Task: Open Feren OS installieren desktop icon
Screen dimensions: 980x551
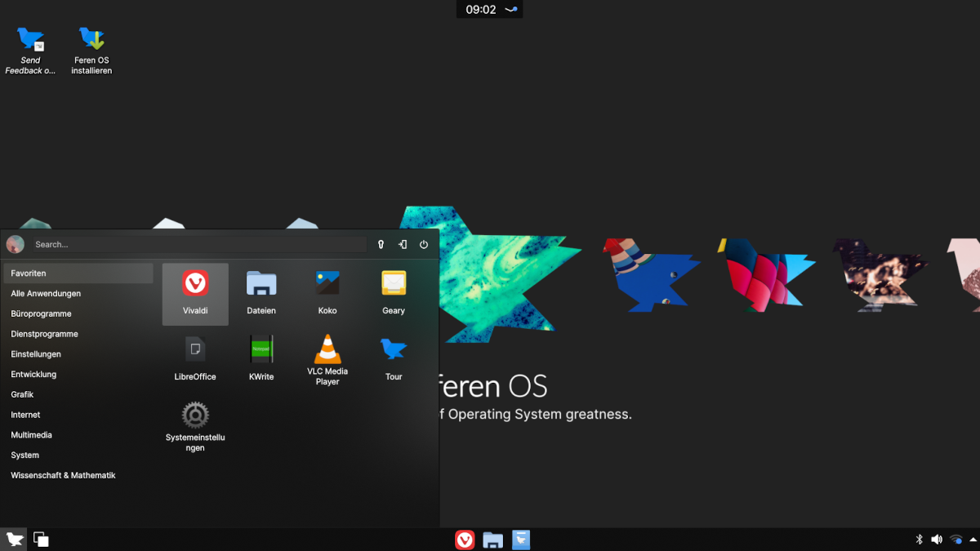Action: coord(91,51)
